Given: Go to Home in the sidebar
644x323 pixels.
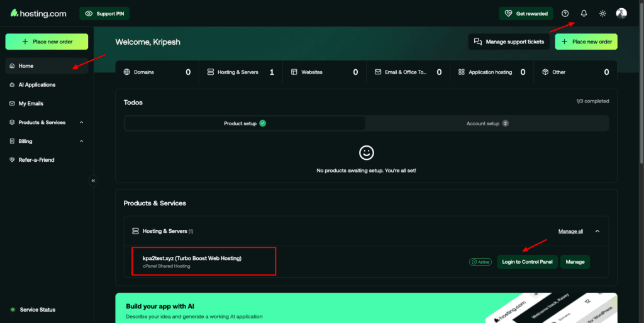Looking at the screenshot, I should coord(47,65).
